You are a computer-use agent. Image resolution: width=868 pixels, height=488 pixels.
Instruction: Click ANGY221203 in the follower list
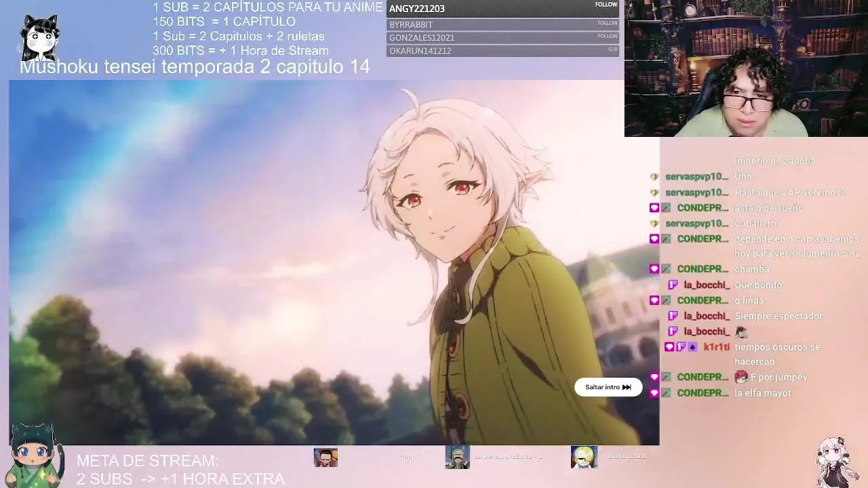coord(502,9)
